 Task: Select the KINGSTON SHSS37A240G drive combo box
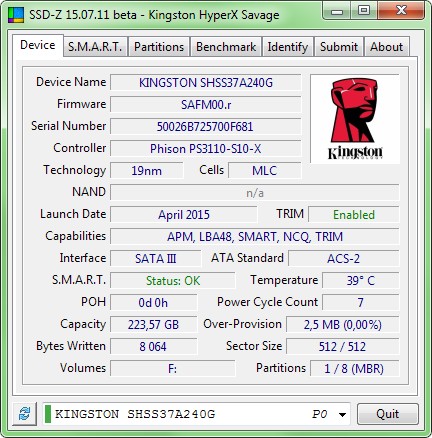[x=196, y=414]
